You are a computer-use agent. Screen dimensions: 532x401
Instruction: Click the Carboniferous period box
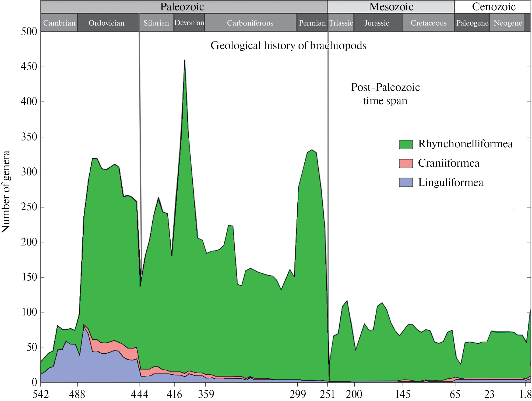[250, 23]
